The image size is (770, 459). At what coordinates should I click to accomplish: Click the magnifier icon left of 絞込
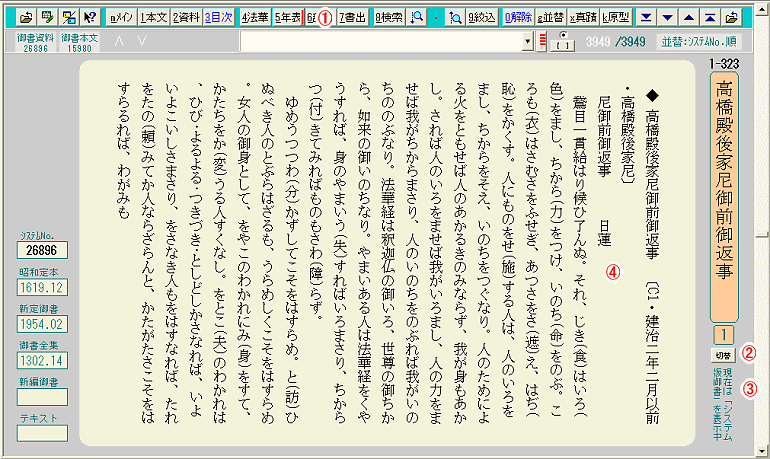(x=454, y=17)
